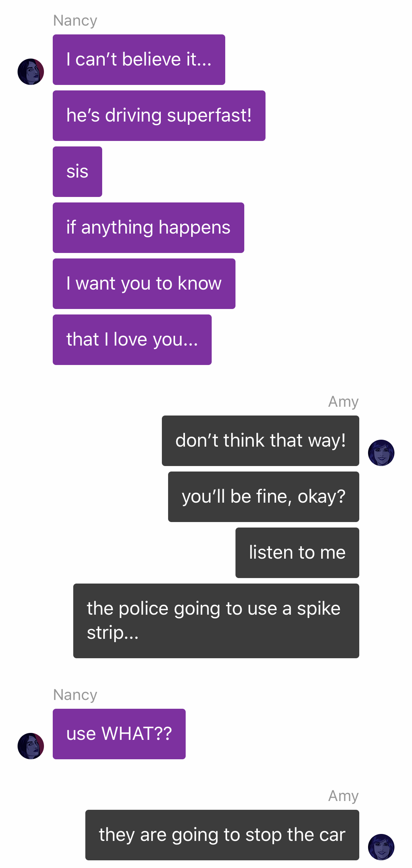Tap the 'listen to me' message

click(x=297, y=553)
